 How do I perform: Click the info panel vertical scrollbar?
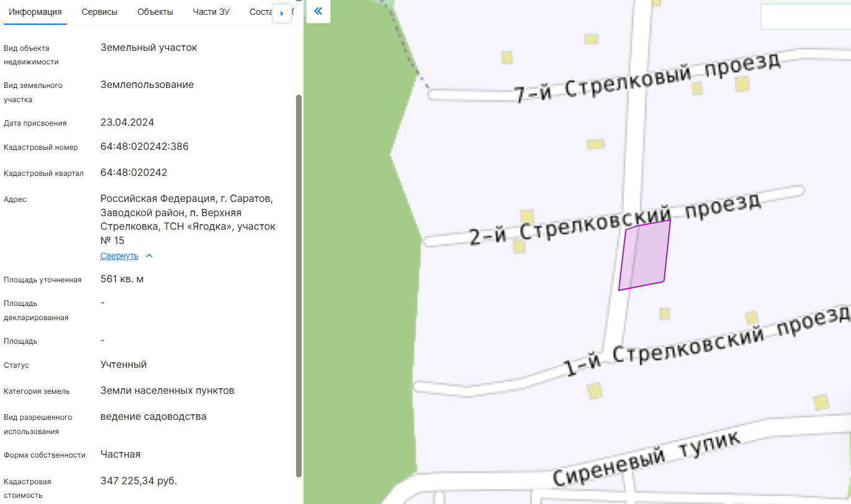pos(299,285)
